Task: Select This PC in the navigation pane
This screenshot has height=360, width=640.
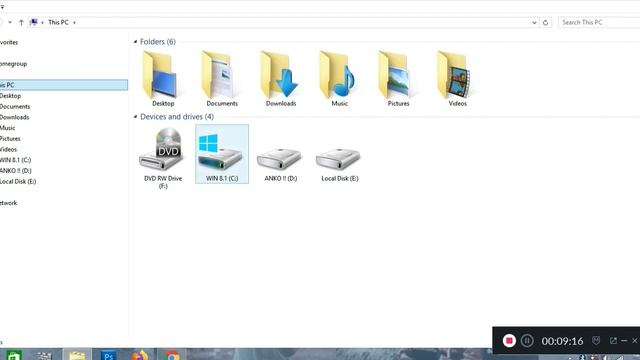Action: (x=63, y=85)
